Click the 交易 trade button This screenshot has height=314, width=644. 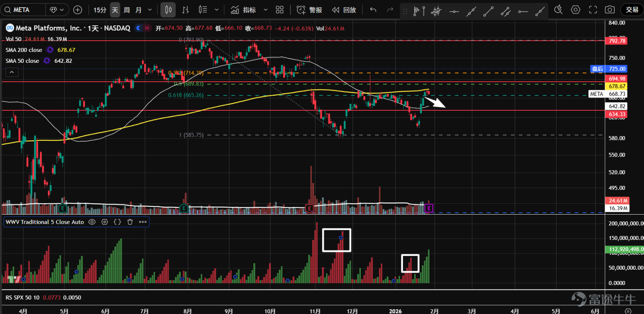click(632, 10)
